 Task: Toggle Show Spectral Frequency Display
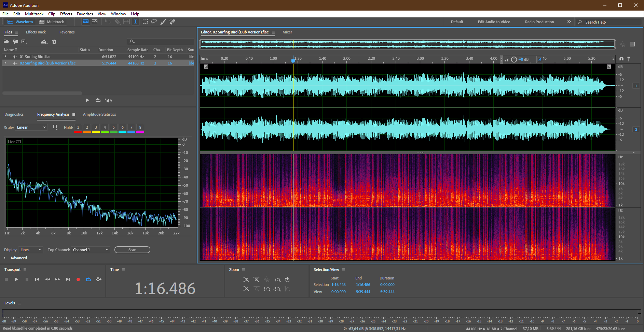86,21
